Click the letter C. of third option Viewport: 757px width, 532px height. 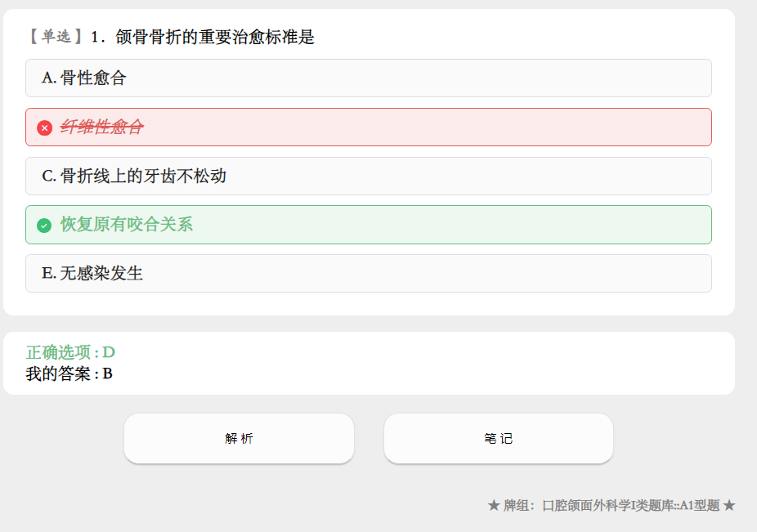[49, 177]
